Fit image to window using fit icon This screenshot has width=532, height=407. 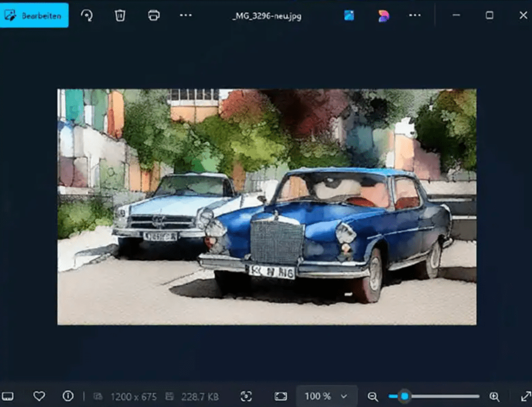coord(281,396)
